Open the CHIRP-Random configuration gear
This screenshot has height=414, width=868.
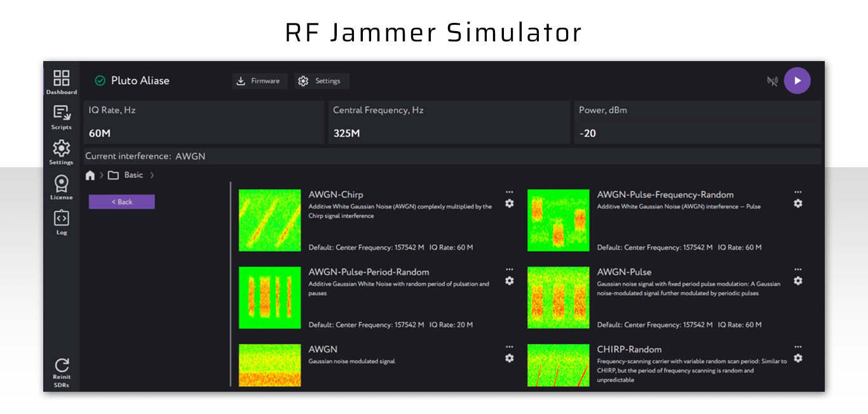pos(797,359)
